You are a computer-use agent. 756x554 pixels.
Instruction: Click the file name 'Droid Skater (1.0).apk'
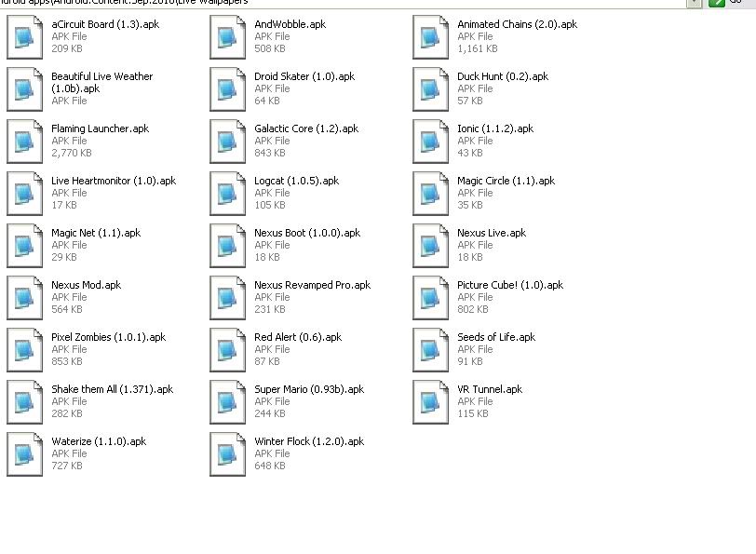point(304,76)
